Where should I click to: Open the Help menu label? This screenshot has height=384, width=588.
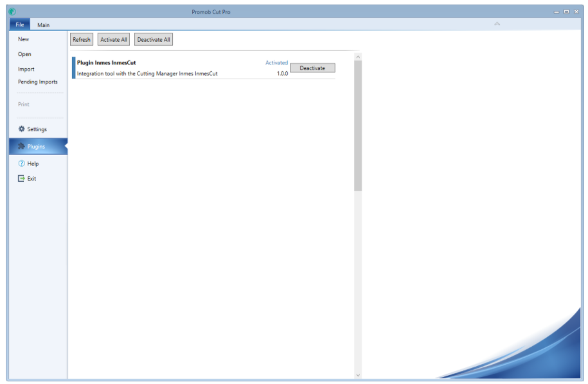click(33, 163)
